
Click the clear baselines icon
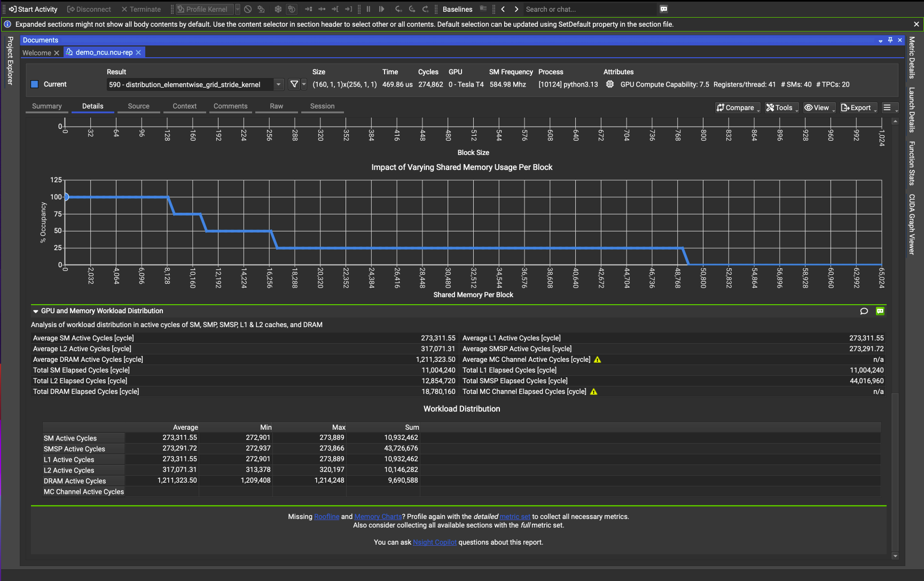tap(483, 9)
